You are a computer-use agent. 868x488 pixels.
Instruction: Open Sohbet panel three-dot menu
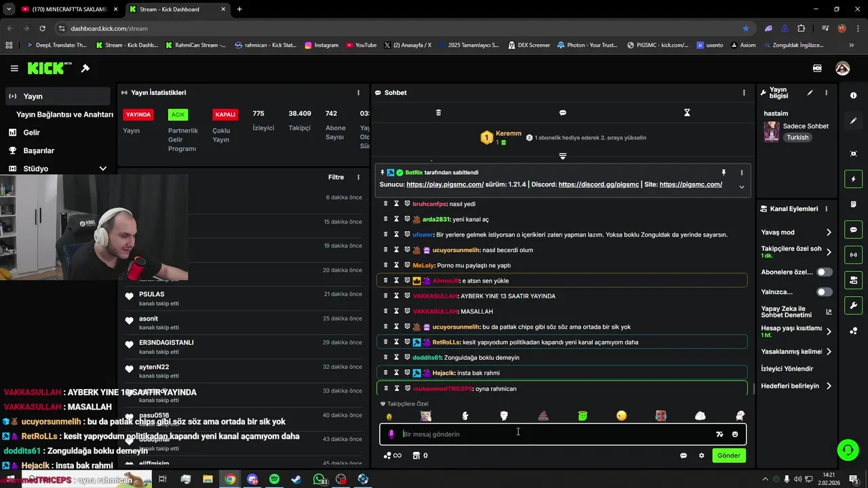(744, 93)
